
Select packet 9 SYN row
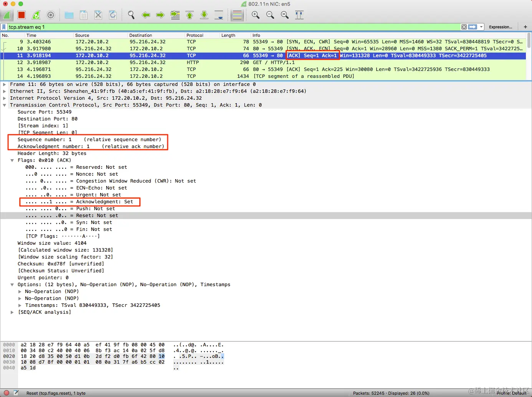coord(263,42)
